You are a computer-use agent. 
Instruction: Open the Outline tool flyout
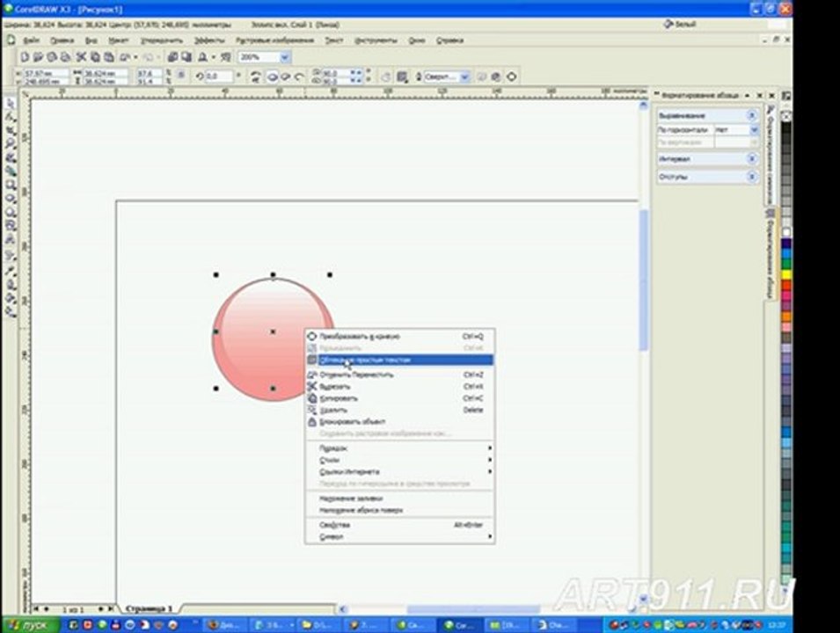coord(11,284)
